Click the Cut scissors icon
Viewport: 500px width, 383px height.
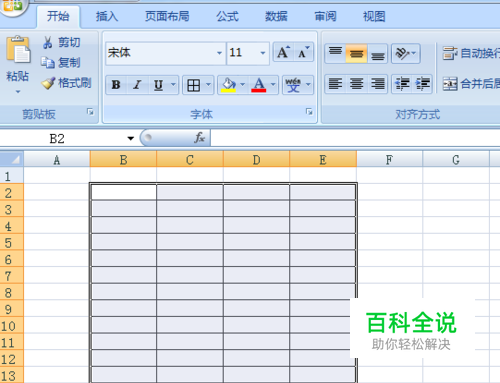(x=48, y=43)
